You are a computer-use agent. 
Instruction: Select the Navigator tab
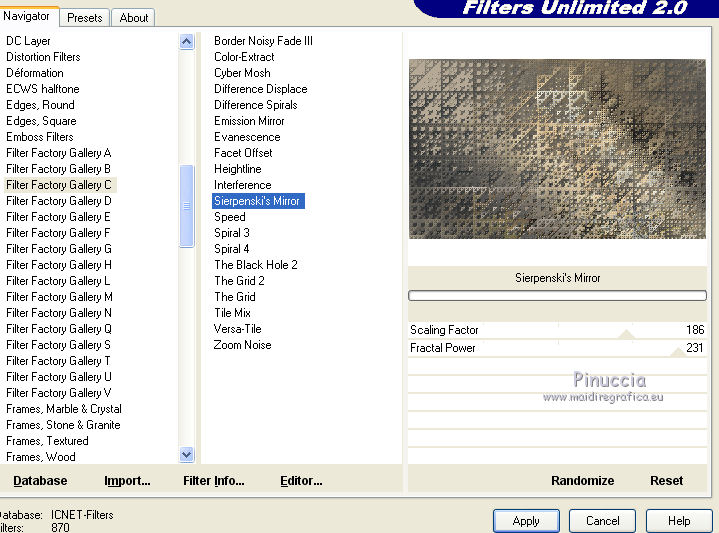point(27,17)
